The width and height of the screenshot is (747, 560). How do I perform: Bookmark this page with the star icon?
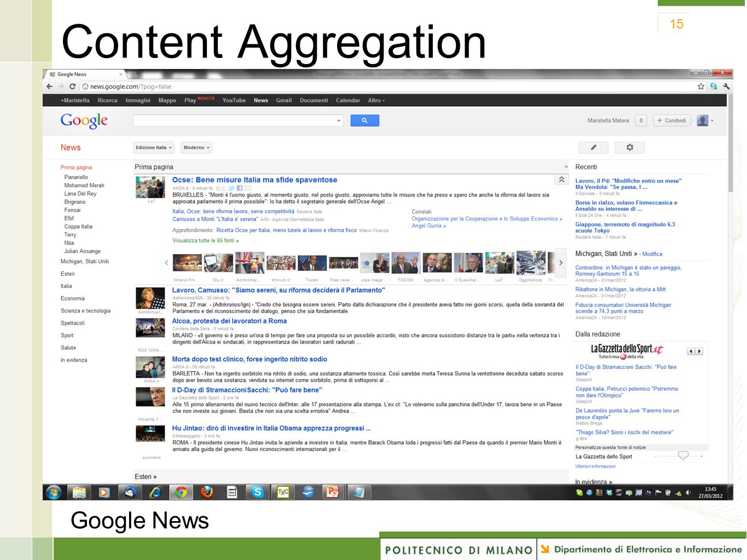click(x=701, y=86)
